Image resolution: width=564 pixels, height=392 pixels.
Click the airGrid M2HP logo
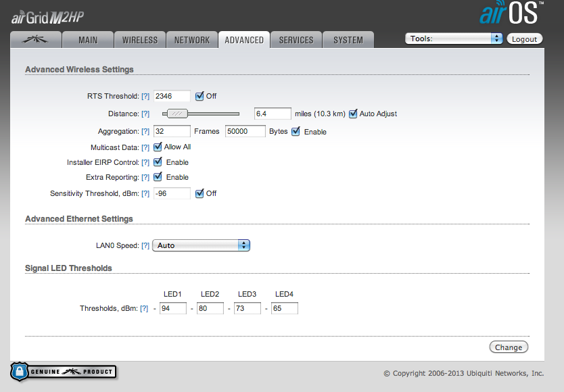pyautogui.click(x=48, y=18)
